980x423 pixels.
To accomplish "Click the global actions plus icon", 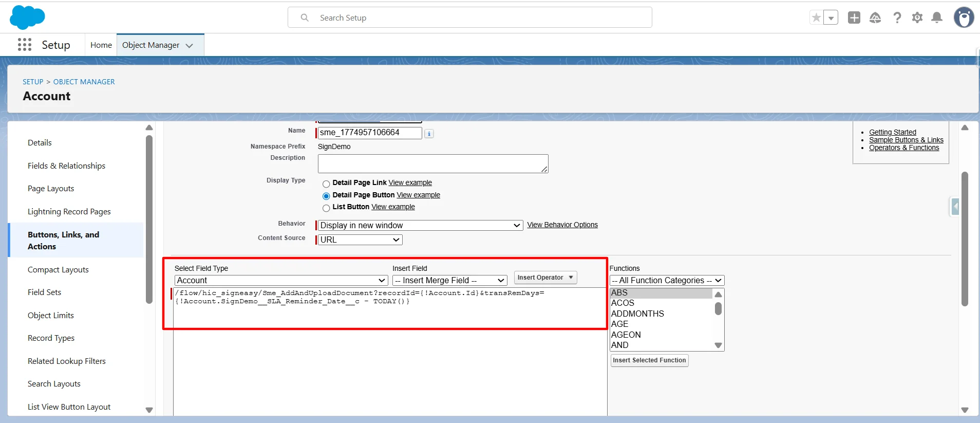I will [x=854, y=17].
